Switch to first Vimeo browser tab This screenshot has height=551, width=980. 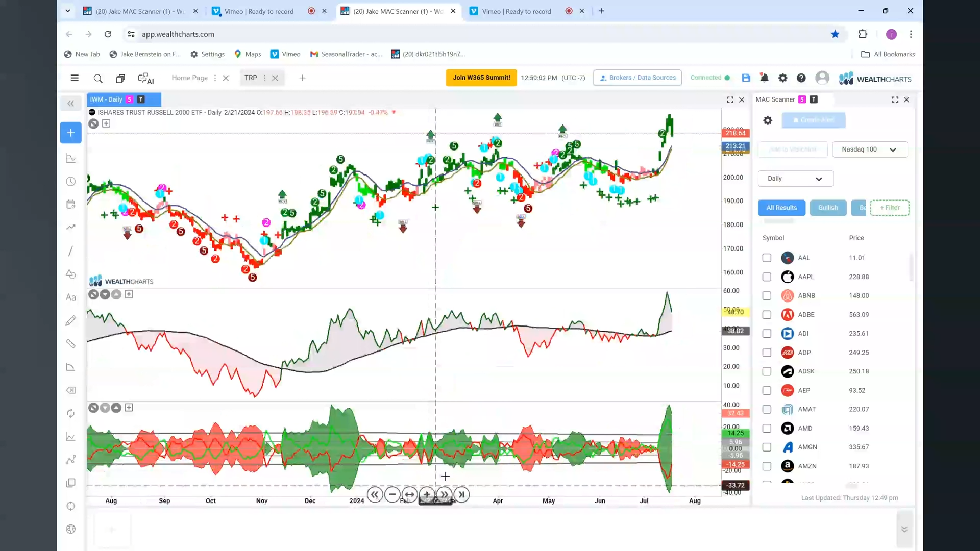pos(258,11)
